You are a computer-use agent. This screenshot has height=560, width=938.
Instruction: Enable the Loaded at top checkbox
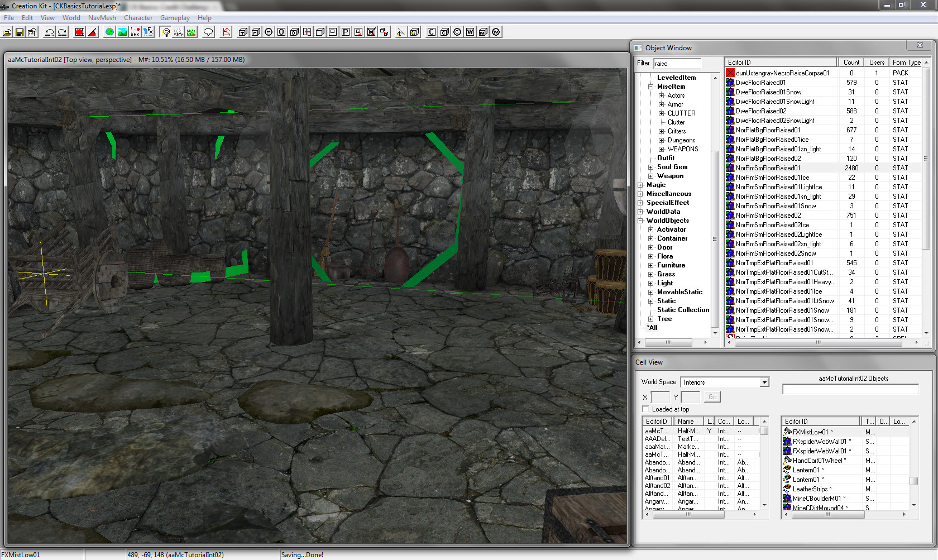pyautogui.click(x=645, y=409)
